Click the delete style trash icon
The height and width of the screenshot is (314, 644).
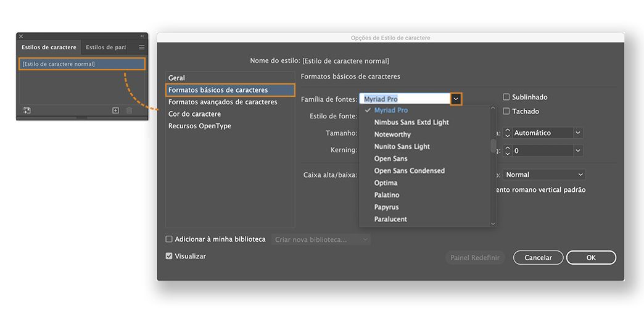130,110
